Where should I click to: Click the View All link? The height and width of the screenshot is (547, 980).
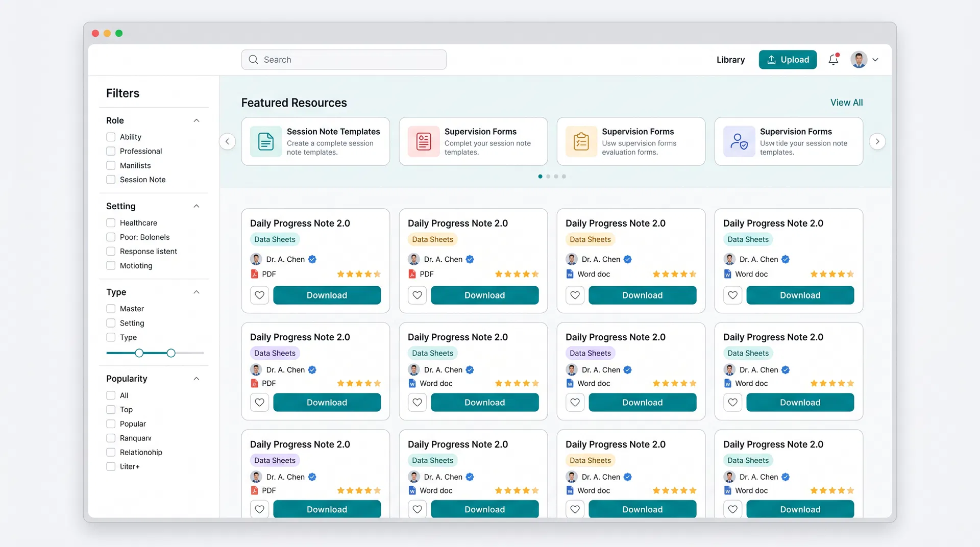pyautogui.click(x=846, y=102)
